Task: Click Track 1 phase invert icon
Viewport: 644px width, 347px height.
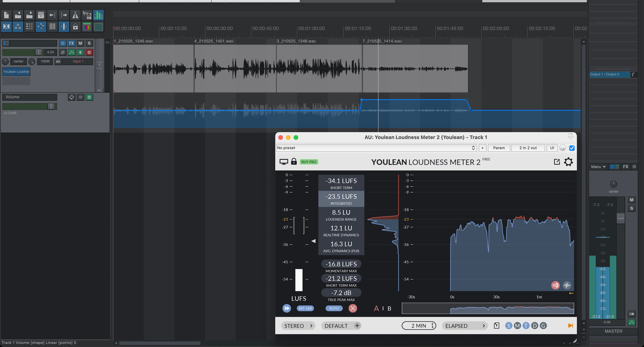Action: click(x=63, y=52)
